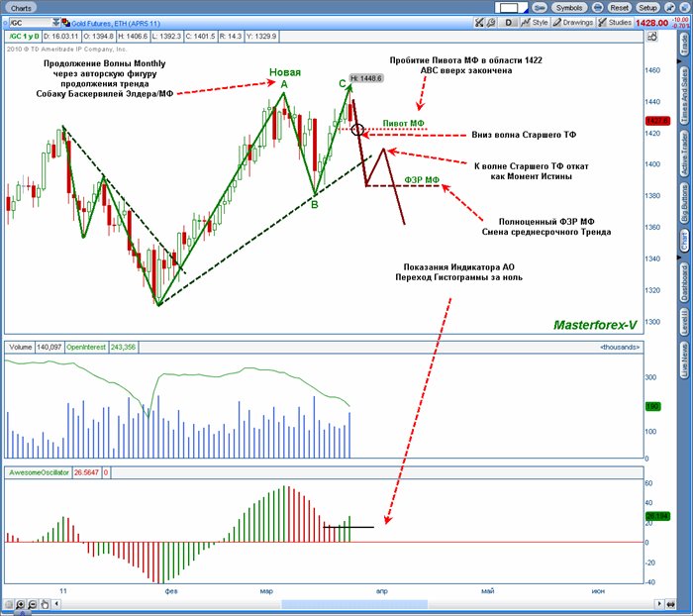Click the Symbols button
This screenshot has width=693, height=616.
click(569, 8)
